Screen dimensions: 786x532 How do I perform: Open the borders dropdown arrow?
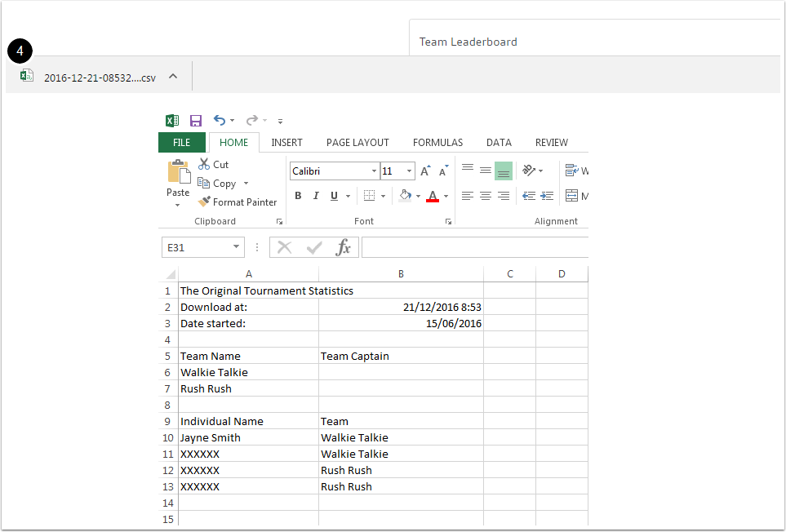tap(383, 197)
